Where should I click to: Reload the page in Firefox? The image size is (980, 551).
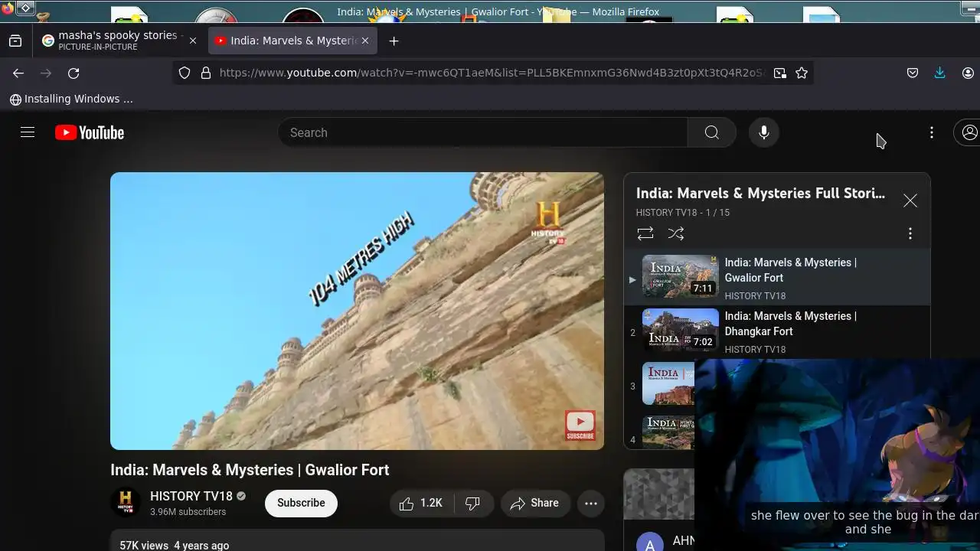pyautogui.click(x=73, y=73)
